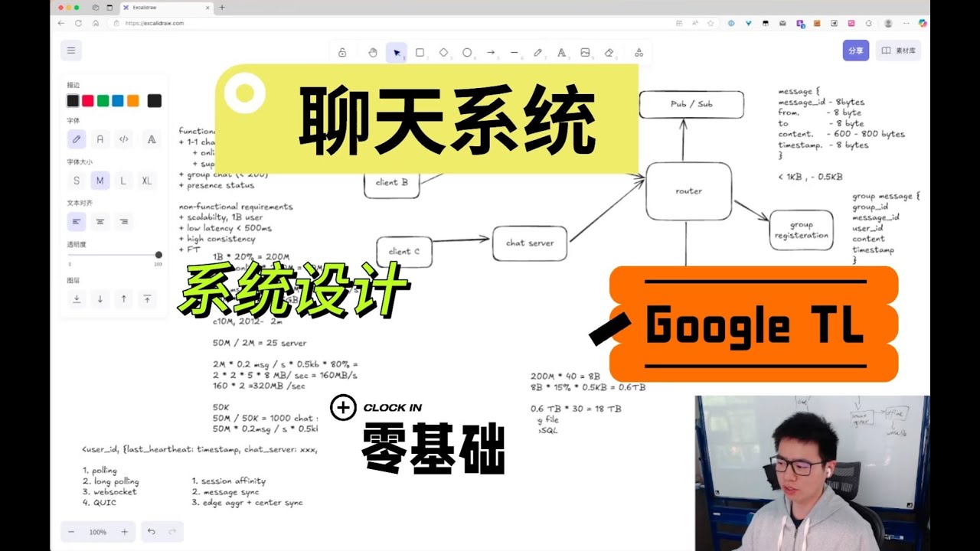This screenshot has height=551, width=980.
Task: Send layer backward one step
Action: pos(100,299)
